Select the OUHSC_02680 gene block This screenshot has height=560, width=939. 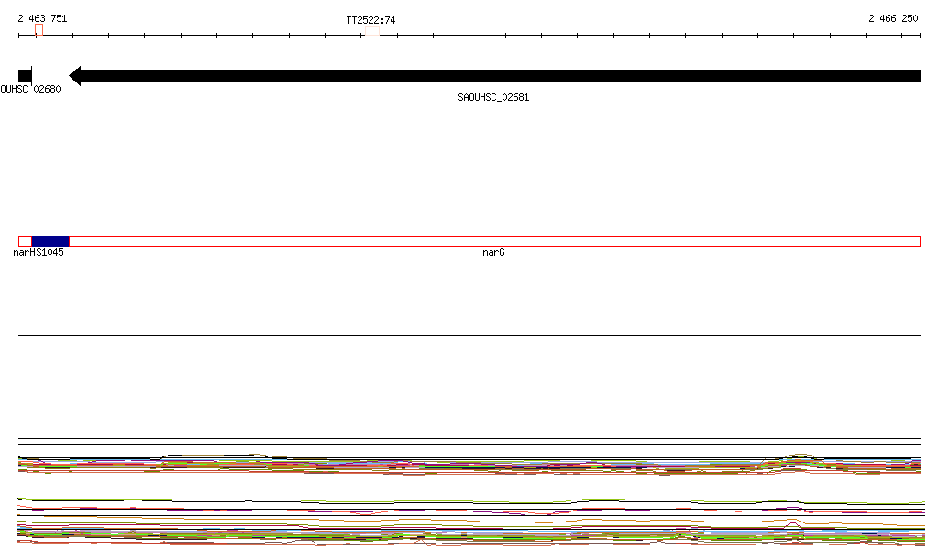(25, 75)
